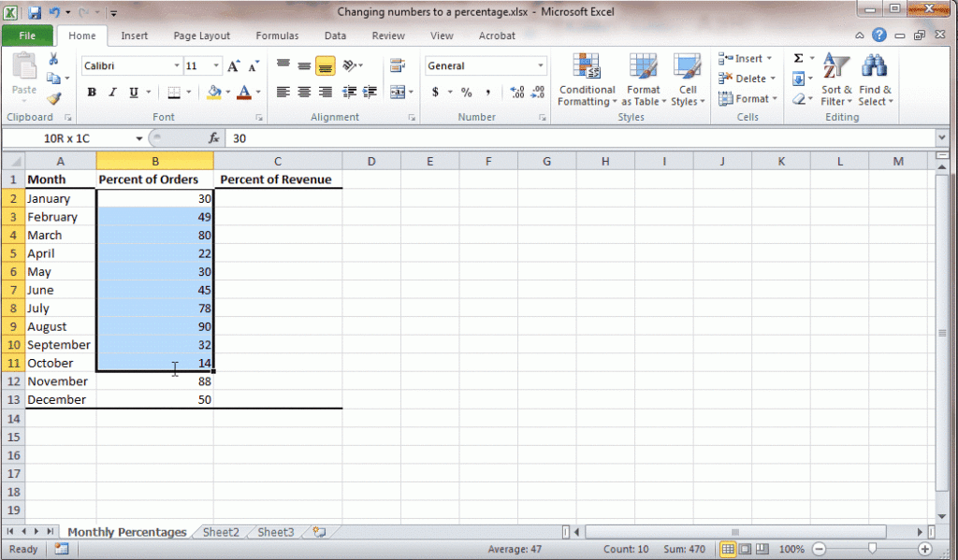Screen dimensions: 958x560
Task: Expand the font size 11 dropdown
Action: coord(216,66)
